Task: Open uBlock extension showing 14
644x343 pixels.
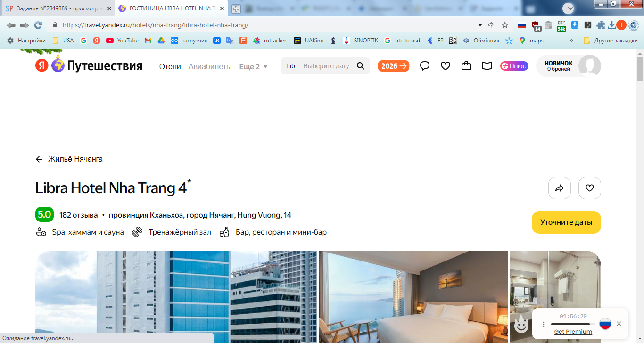Action: point(536,25)
